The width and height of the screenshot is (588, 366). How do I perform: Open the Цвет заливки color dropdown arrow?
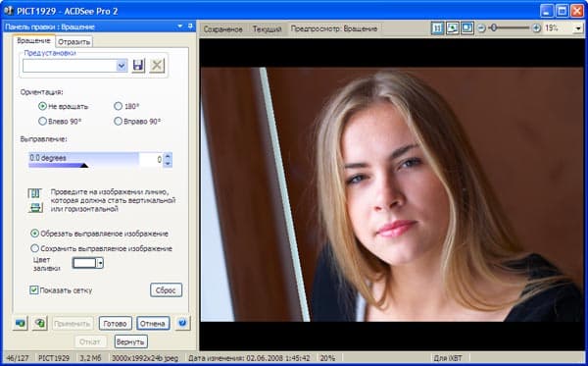(x=100, y=263)
